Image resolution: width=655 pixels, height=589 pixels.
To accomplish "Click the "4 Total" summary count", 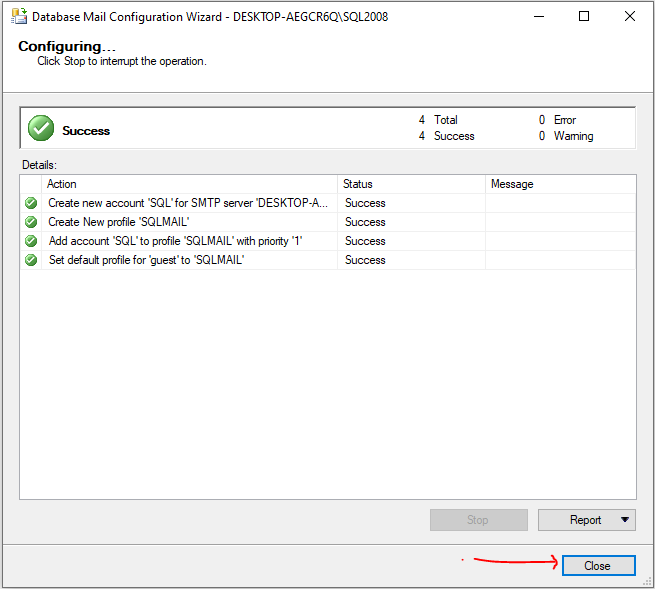I will (438, 120).
